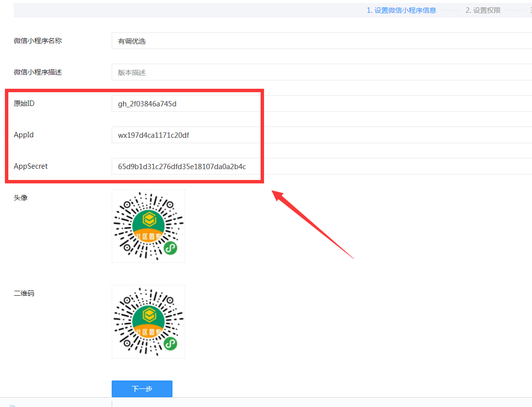
Task: Select step 1 设置微信小程序信息
Action: pos(401,10)
